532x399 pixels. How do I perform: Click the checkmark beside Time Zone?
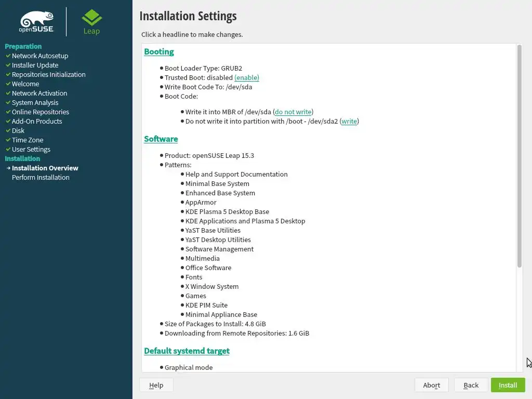point(8,140)
